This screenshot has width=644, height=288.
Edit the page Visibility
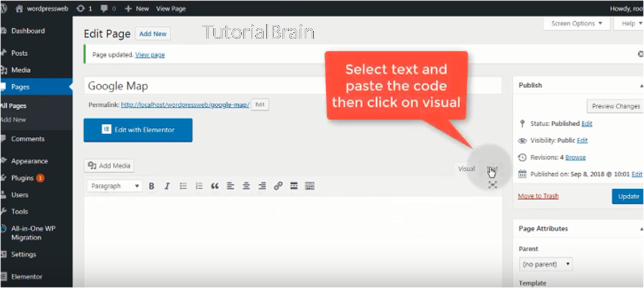point(582,140)
